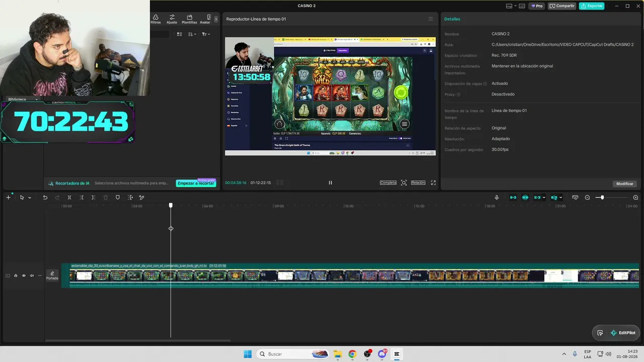The image size is (644, 362).
Task: Open the Ajuste tab
Action: click(x=172, y=19)
